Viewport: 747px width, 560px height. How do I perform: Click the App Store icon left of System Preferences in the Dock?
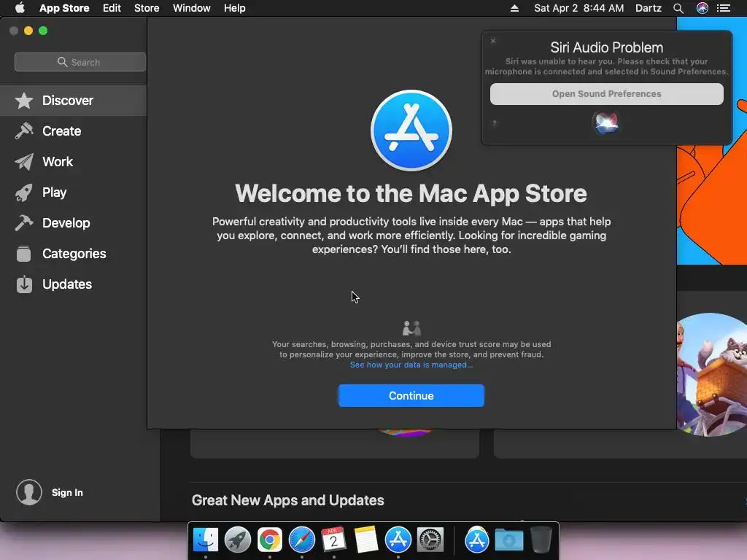pos(398,540)
